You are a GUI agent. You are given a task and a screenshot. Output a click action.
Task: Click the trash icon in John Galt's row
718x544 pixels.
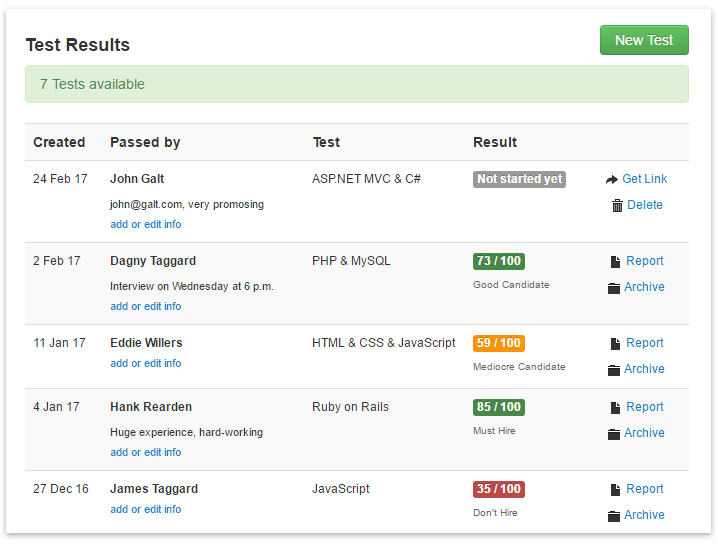pos(617,206)
